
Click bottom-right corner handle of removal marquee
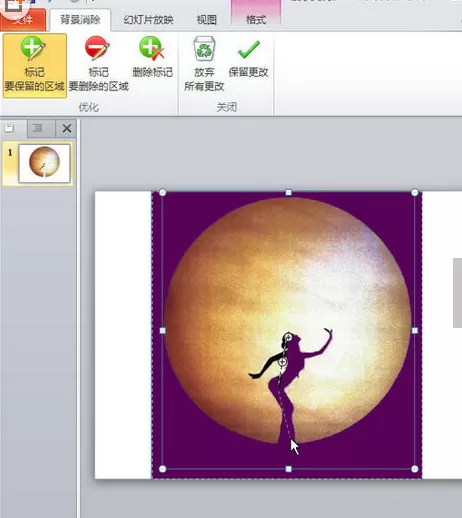(x=415, y=469)
